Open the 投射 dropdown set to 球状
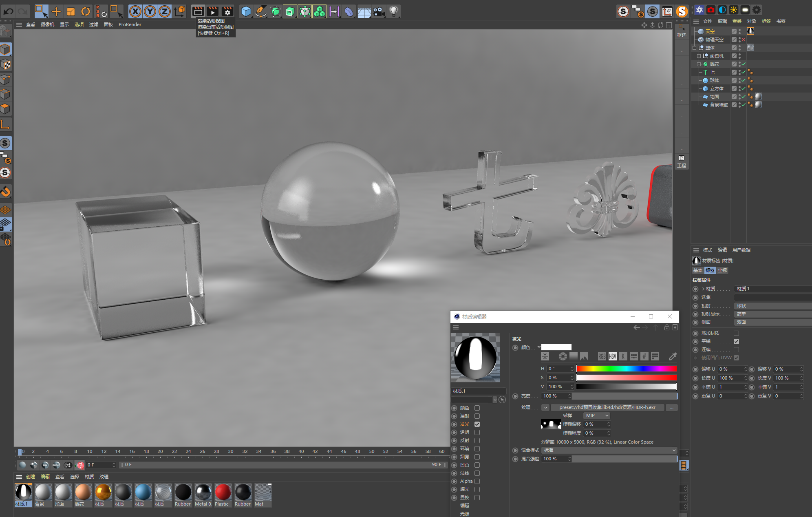The image size is (812, 517). (773, 306)
